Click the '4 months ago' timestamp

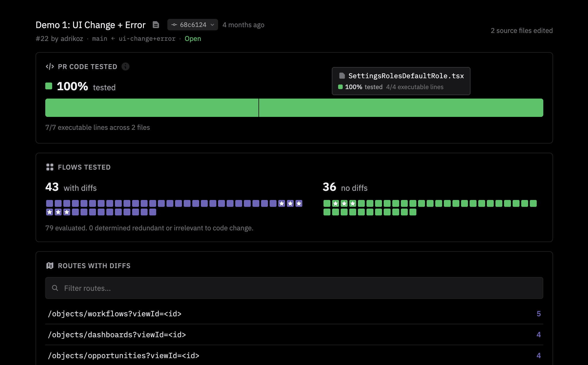[243, 25]
